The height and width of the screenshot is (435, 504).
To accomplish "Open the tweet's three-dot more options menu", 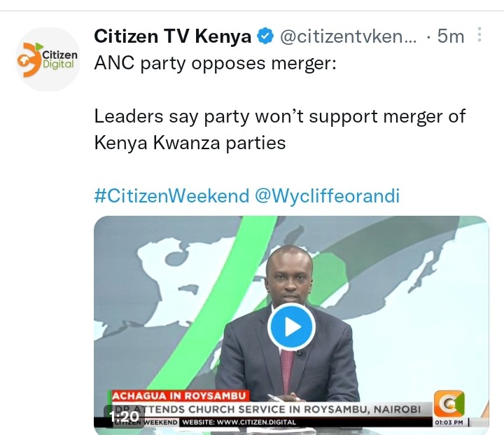I will coord(479,35).
